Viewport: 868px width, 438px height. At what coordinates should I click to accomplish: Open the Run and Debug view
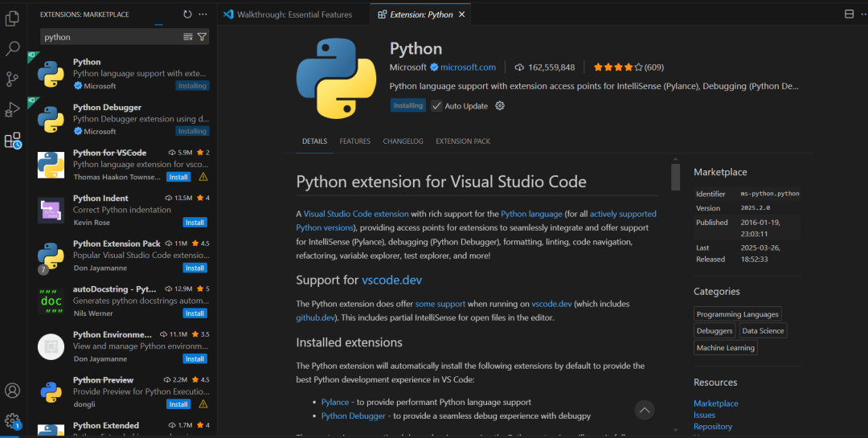(x=13, y=109)
